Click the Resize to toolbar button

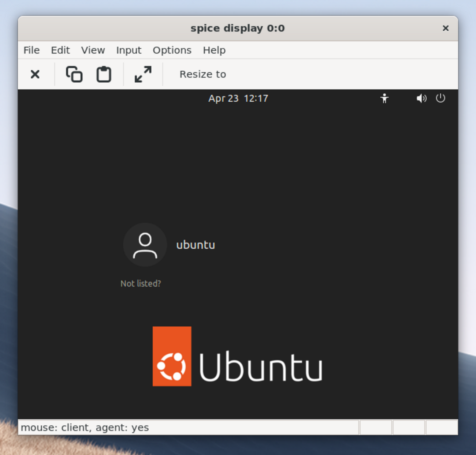coord(203,74)
